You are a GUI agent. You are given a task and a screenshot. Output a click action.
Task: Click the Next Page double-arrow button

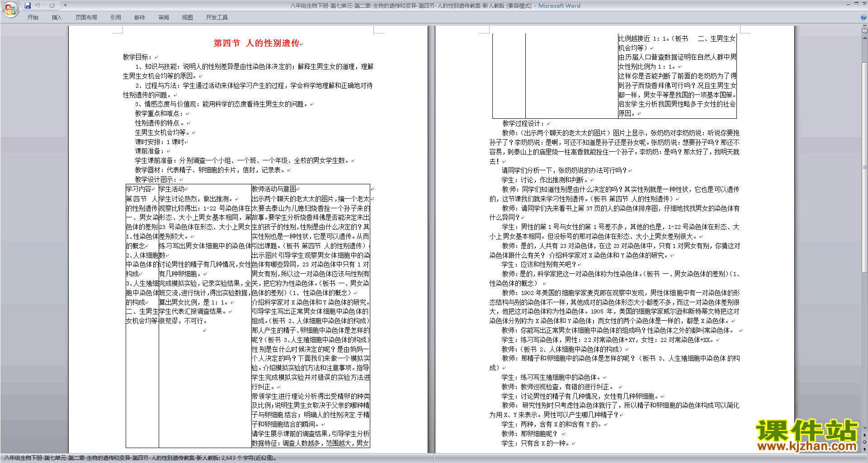865,449
